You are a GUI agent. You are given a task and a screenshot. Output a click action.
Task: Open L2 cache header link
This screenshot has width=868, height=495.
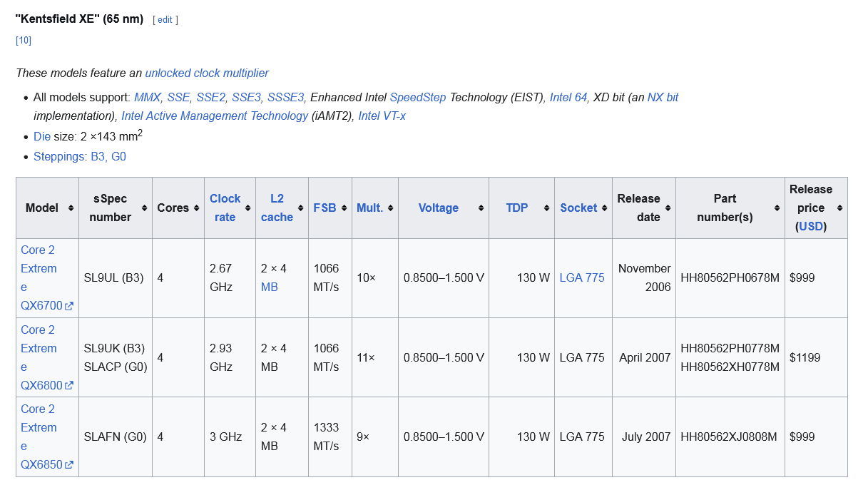(x=277, y=208)
